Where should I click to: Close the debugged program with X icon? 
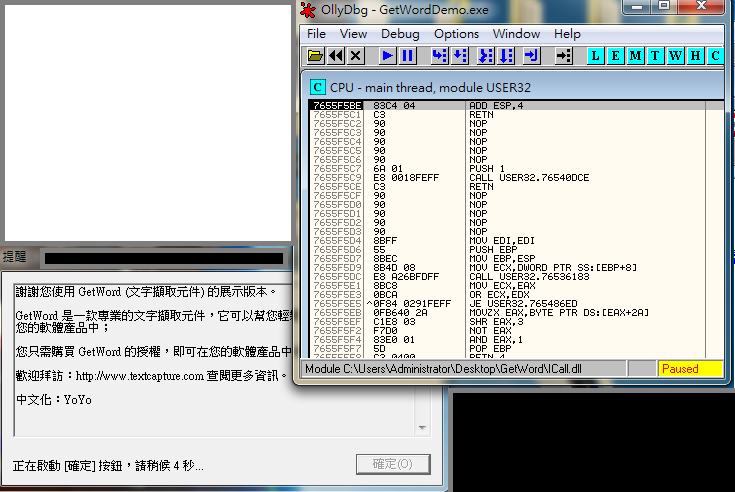click(356, 56)
